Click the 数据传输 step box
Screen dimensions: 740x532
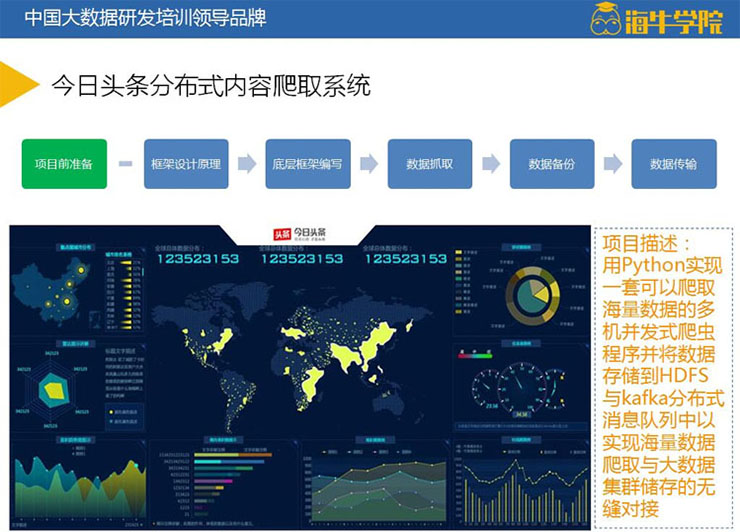coord(674,164)
